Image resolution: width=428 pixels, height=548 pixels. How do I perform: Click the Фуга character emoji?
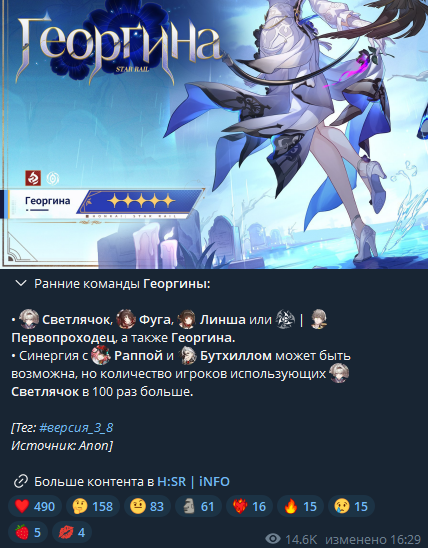tap(126, 319)
